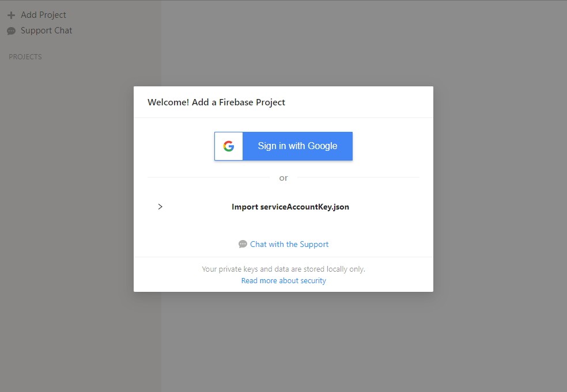Open Support Chat from the sidebar
567x392 pixels.
(46, 31)
